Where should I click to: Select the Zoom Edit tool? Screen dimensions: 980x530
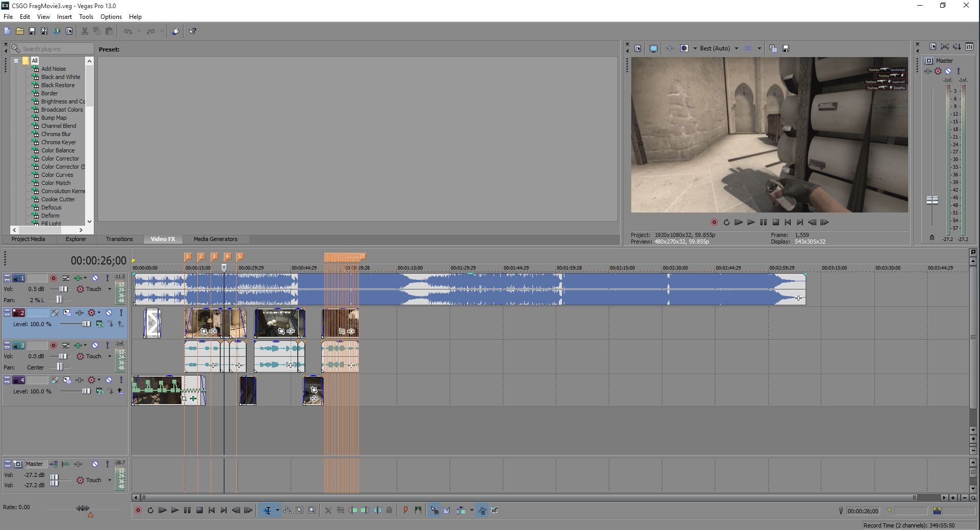coord(312,510)
